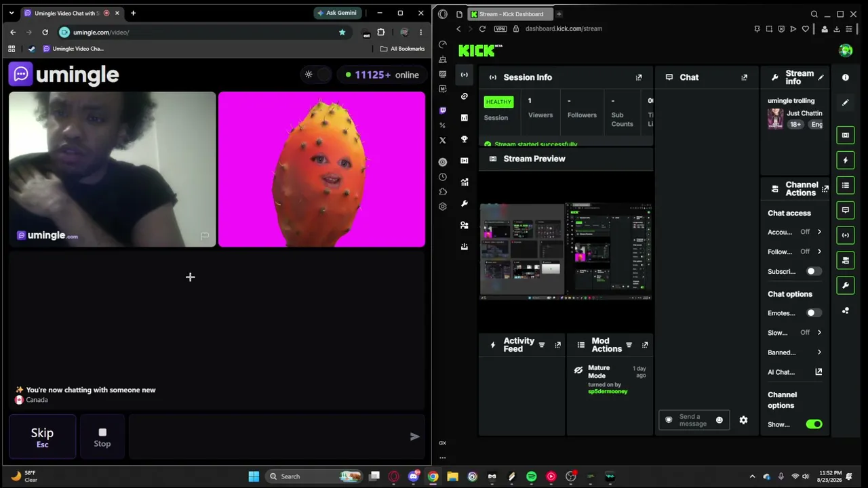Image resolution: width=868 pixels, height=488 pixels.
Task: Open the Umingle Video Chat bookmark
Action: pos(73,49)
